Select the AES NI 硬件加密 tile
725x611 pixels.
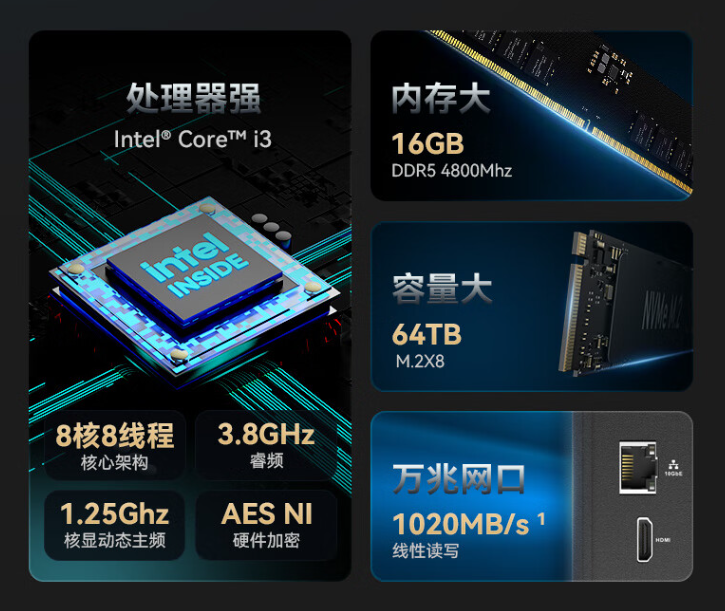[x=266, y=525]
